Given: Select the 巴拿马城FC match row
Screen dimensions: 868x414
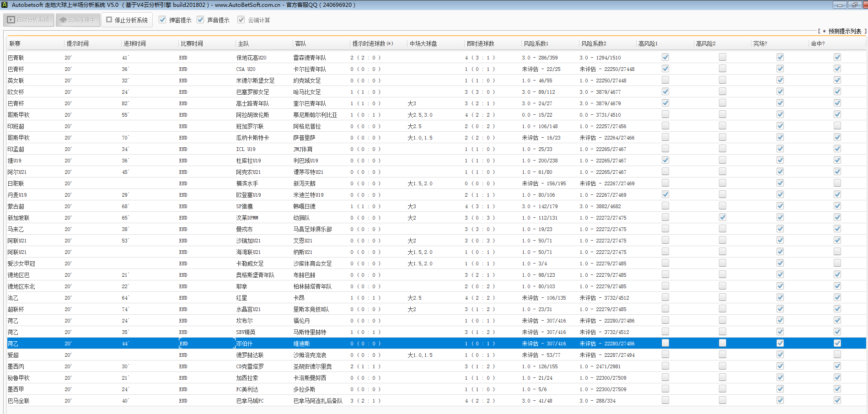Looking at the screenshot, I should click(x=250, y=401).
